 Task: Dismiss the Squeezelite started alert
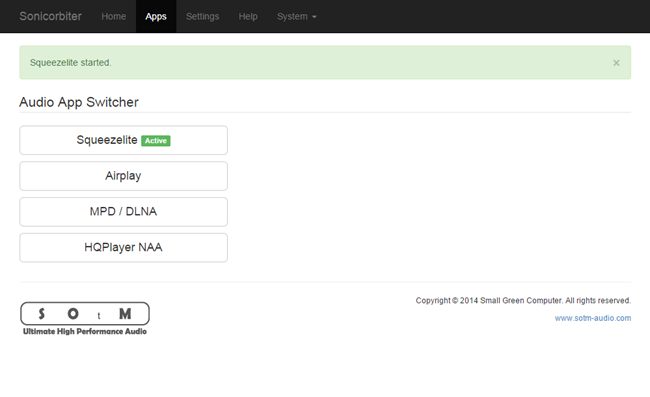coord(616,63)
